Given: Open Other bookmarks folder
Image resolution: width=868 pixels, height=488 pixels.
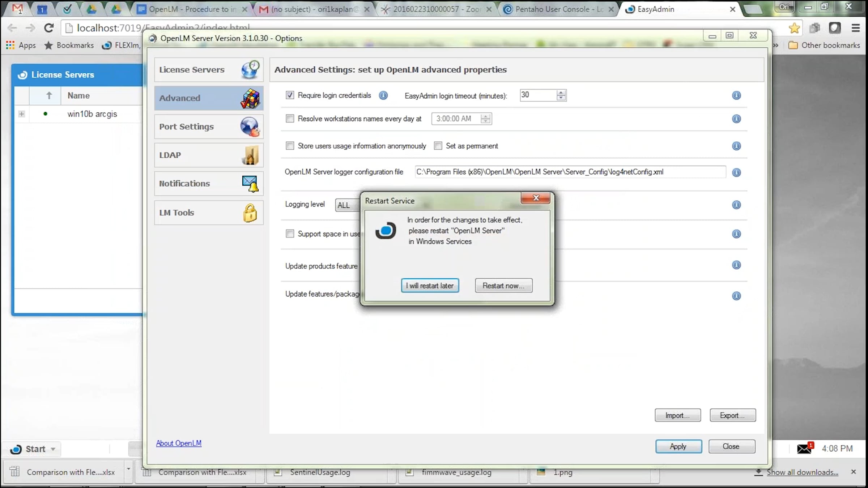Looking at the screenshot, I should pyautogui.click(x=824, y=45).
